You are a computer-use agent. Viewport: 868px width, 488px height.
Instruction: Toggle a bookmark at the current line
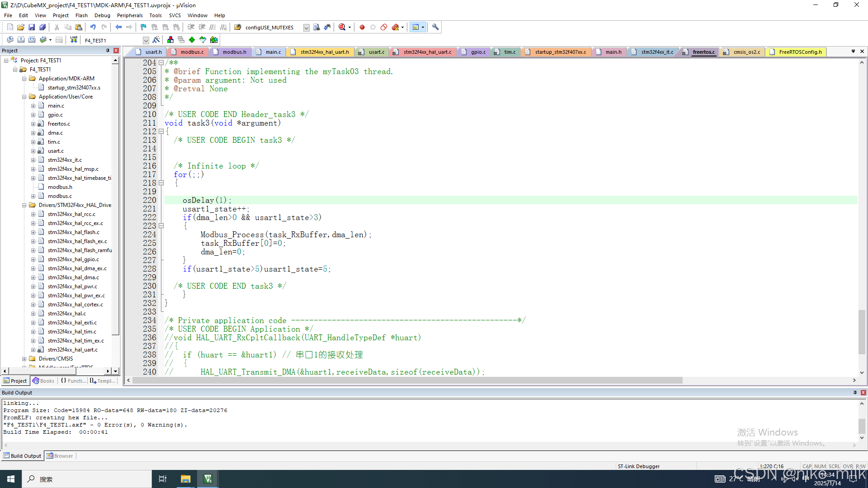tap(143, 27)
